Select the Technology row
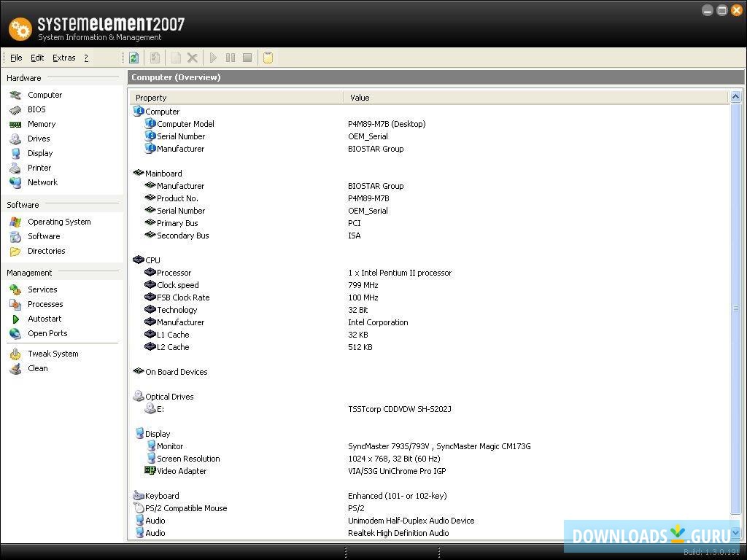Image resolution: width=747 pixels, height=560 pixels. click(x=177, y=310)
